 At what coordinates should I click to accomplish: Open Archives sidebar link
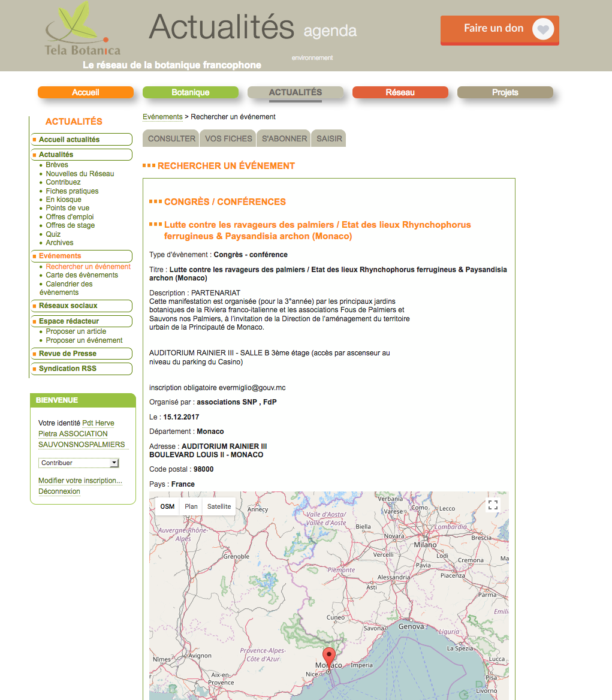59,243
